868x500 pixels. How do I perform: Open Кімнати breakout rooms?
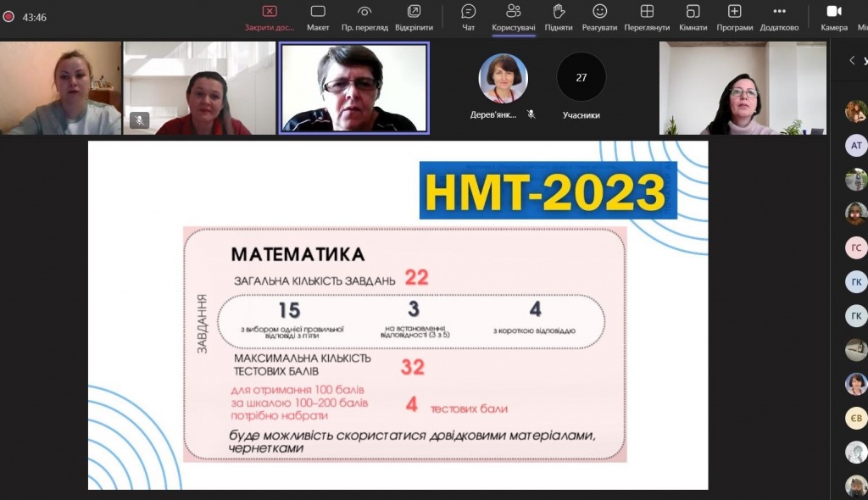[x=693, y=19]
